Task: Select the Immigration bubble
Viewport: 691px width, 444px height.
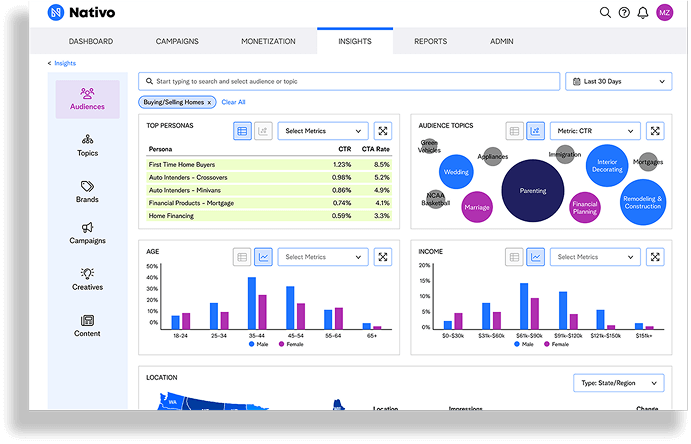Action: pyautogui.click(x=565, y=154)
